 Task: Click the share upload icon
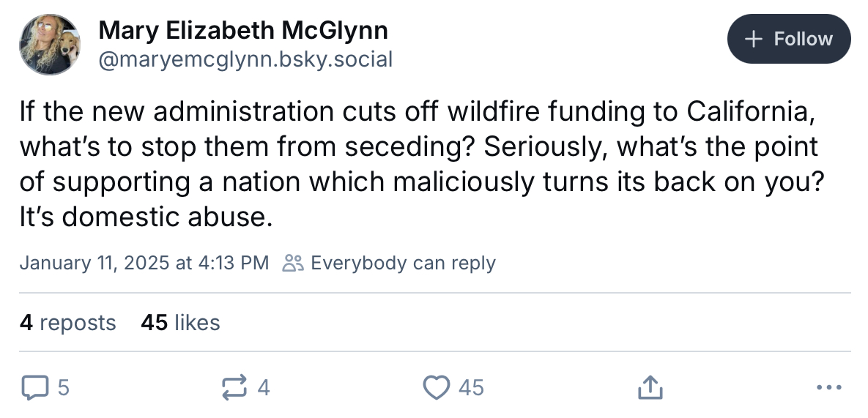click(x=650, y=387)
